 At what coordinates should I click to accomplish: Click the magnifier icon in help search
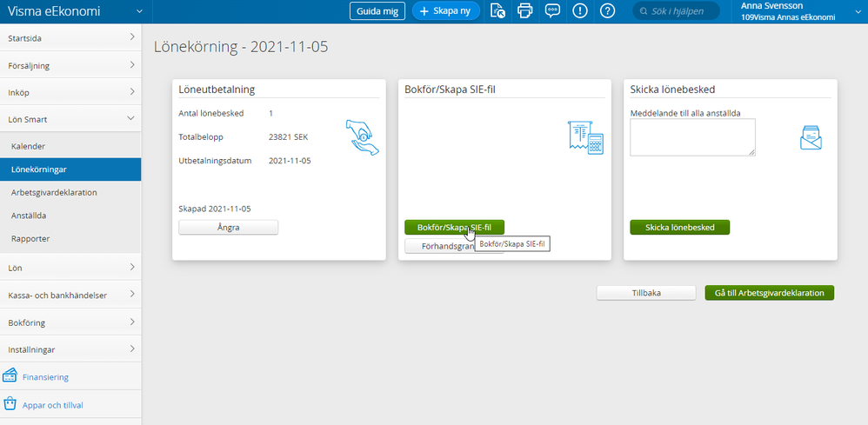(x=644, y=11)
